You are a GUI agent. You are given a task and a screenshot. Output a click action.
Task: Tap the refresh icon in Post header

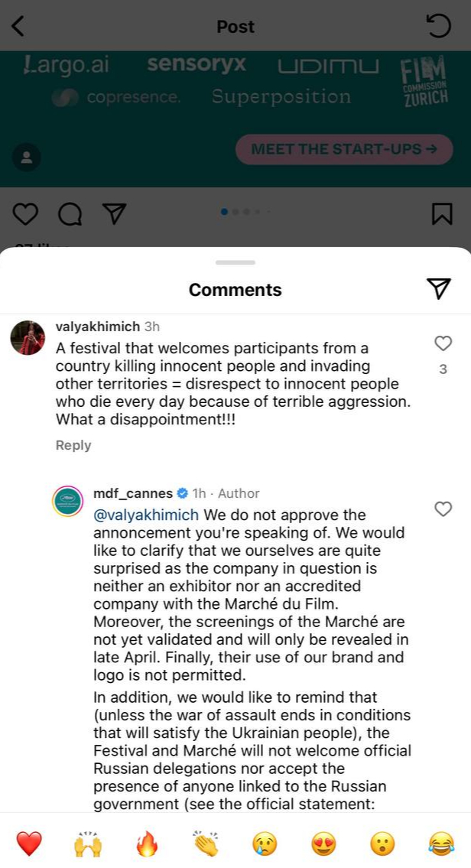coord(438,27)
